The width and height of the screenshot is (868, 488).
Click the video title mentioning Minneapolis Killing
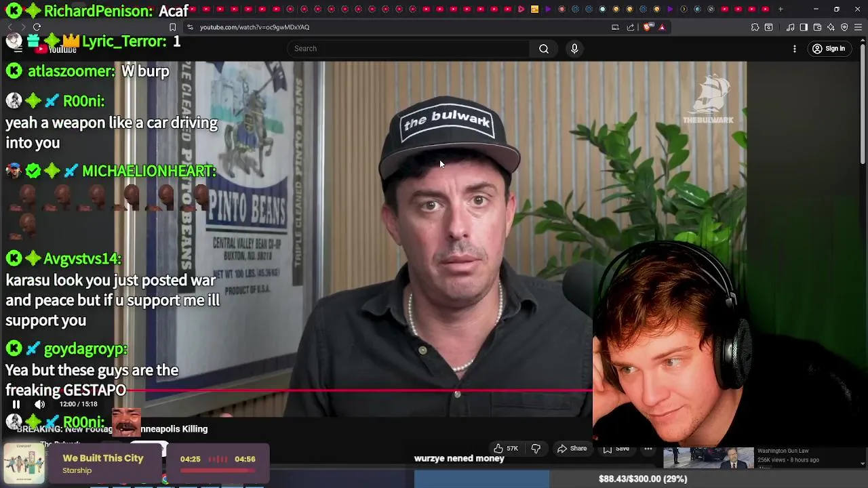112,429
